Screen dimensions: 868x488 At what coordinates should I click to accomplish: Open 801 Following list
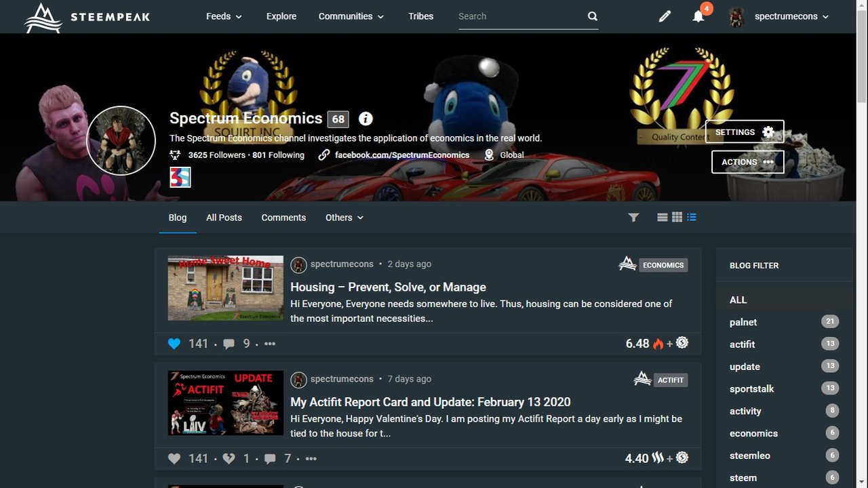278,155
